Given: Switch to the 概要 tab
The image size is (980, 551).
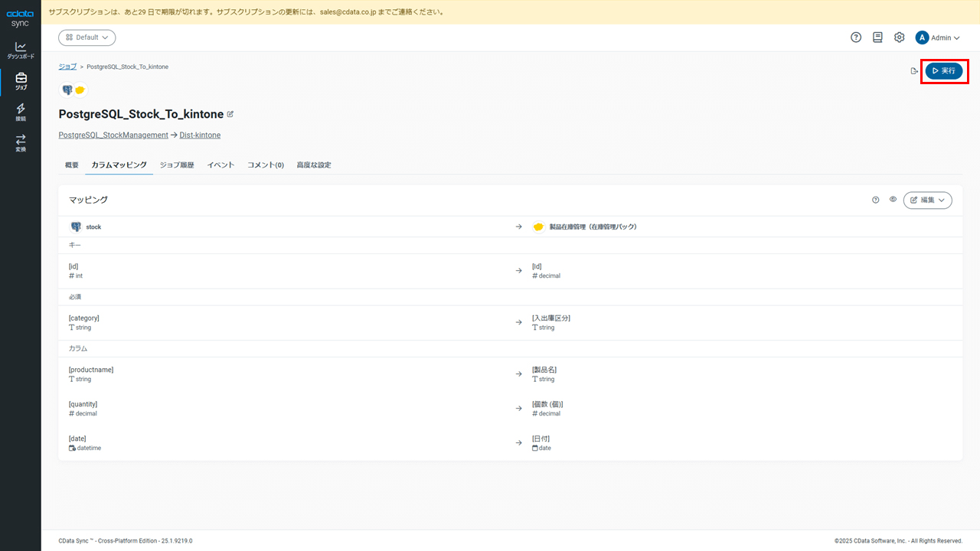Looking at the screenshot, I should (x=72, y=165).
